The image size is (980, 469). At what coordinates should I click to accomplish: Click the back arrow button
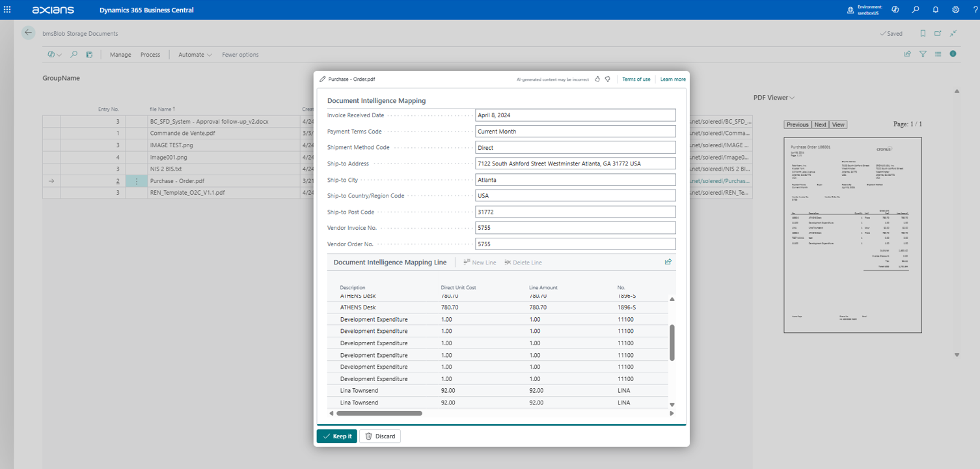tap(28, 33)
